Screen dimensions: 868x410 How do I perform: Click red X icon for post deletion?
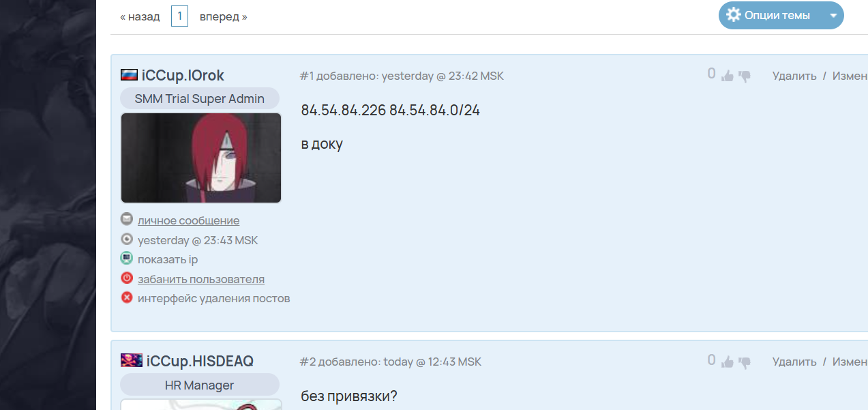126,297
